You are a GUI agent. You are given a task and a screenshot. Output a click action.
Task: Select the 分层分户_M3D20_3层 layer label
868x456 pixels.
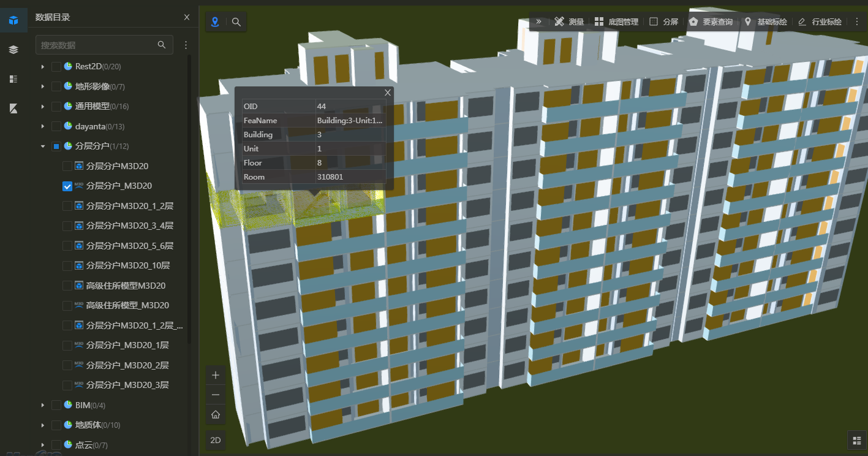coord(127,385)
